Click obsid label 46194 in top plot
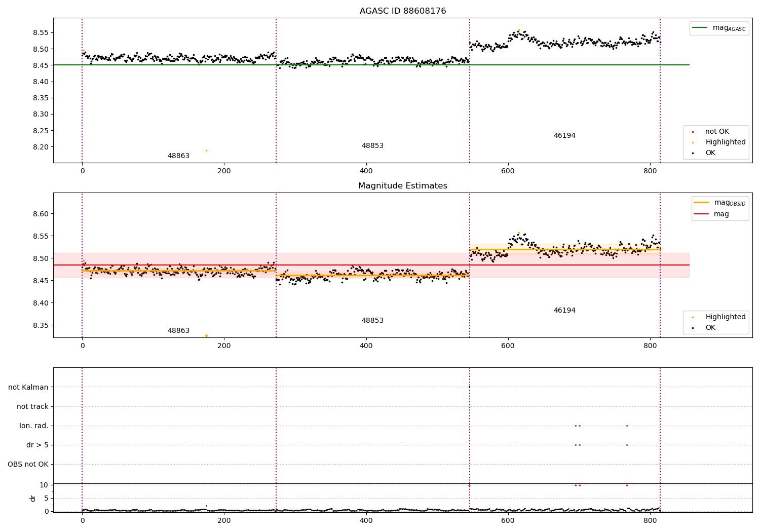 pyautogui.click(x=564, y=136)
